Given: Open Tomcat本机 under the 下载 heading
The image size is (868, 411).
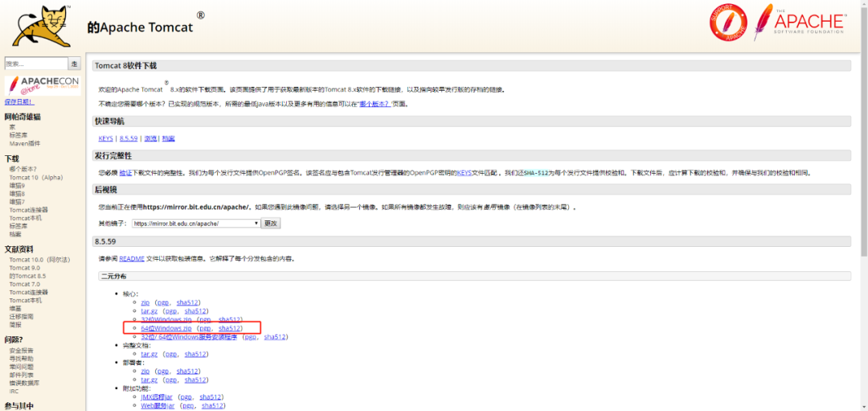Looking at the screenshot, I should coord(25,218).
